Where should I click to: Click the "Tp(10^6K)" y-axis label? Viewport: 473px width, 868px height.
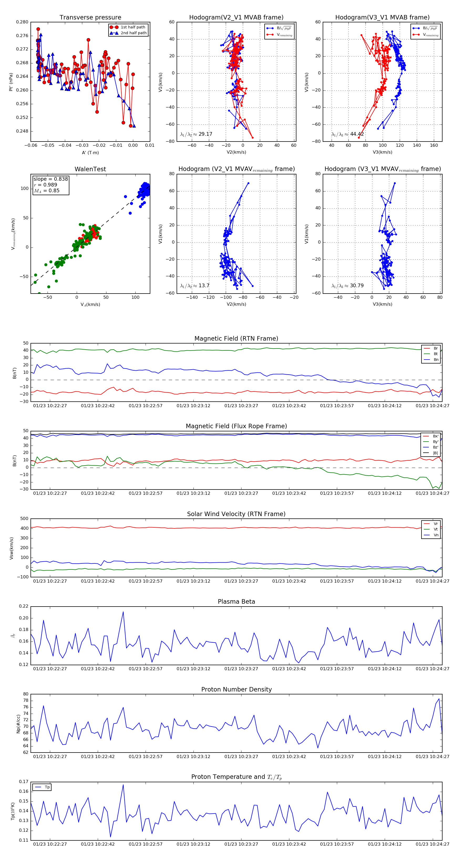[x=13, y=811]
